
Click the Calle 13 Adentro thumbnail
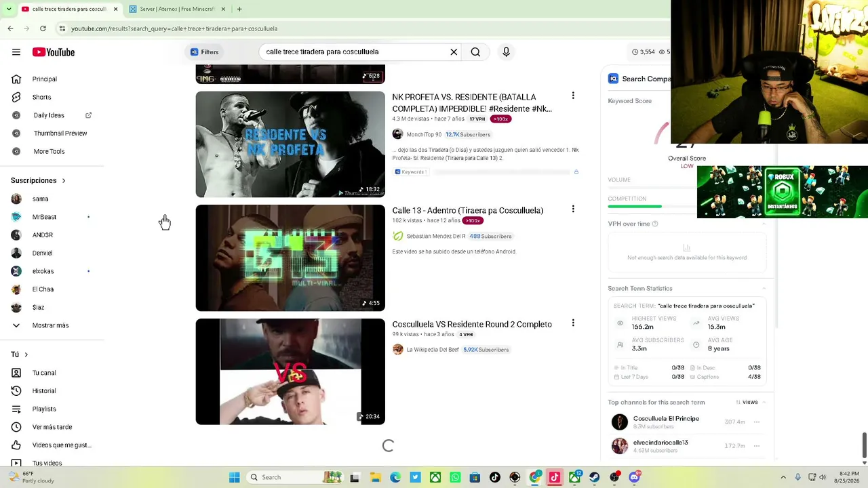(x=290, y=258)
